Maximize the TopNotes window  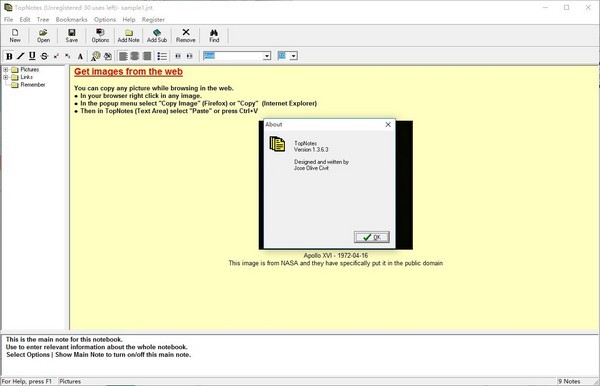(566, 7)
